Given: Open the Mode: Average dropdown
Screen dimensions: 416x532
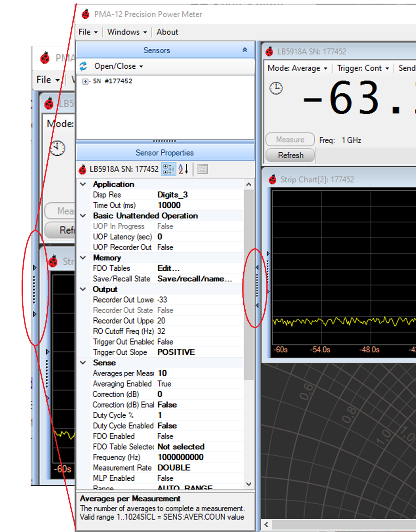Looking at the screenshot, I should click(x=297, y=68).
